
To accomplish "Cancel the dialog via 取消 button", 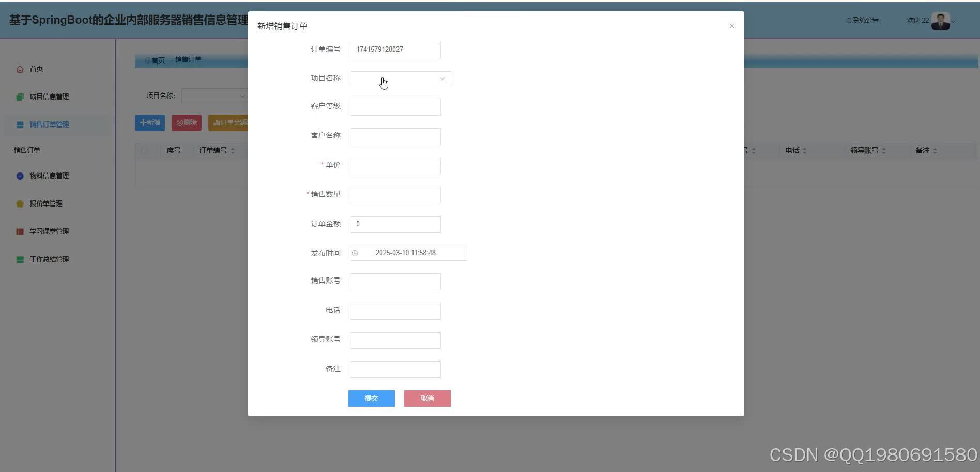I will 427,398.
